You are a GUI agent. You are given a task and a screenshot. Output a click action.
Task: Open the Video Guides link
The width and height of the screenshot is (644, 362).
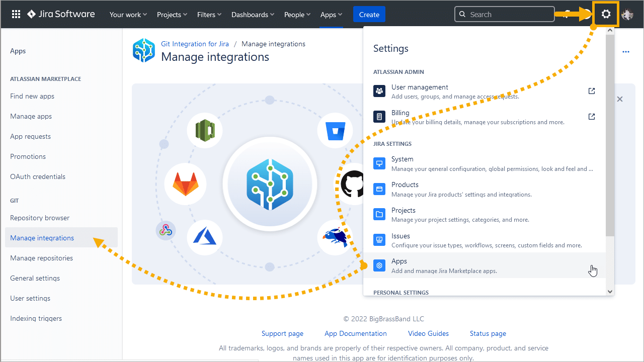(x=428, y=333)
